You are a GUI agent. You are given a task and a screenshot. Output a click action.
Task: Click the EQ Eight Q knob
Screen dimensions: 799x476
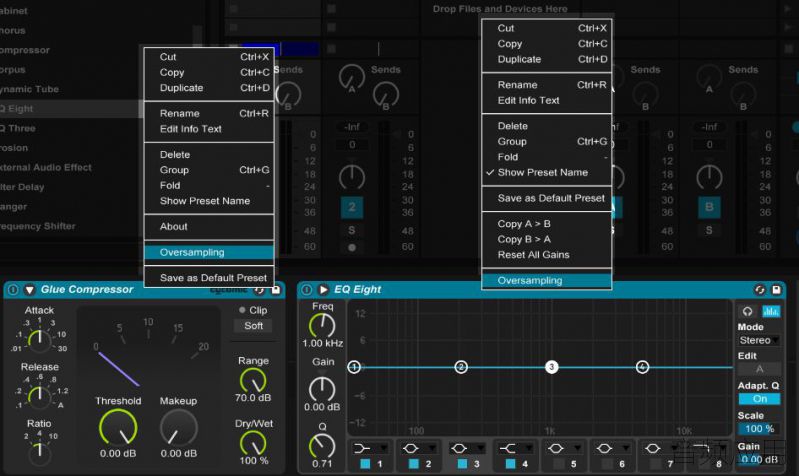click(x=322, y=446)
